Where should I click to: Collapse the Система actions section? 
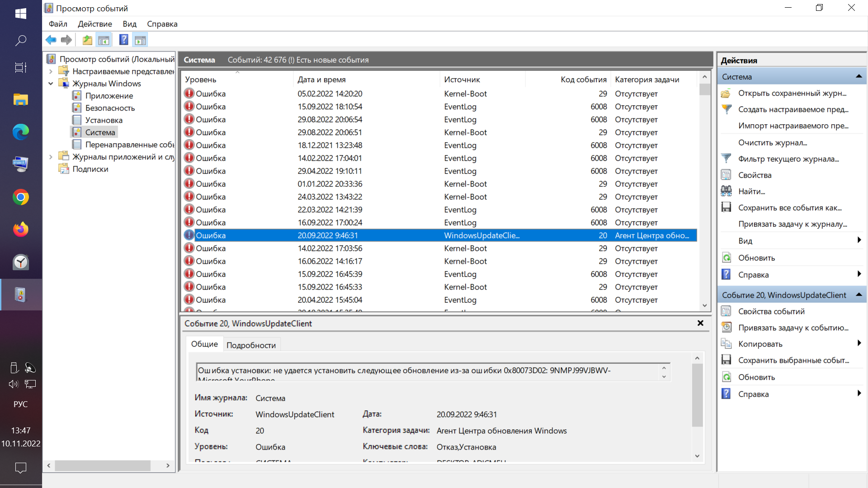859,77
